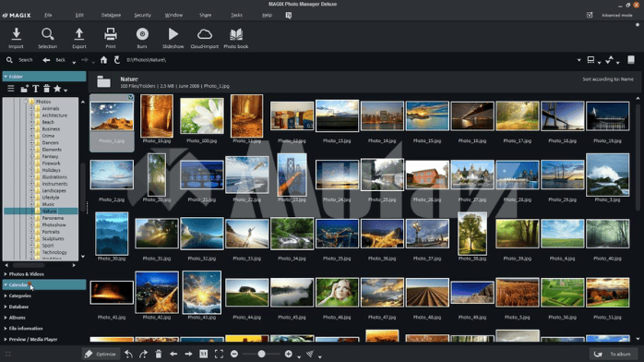Open the Share menu
Viewport: 644px width, 362px height.
[x=206, y=15]
